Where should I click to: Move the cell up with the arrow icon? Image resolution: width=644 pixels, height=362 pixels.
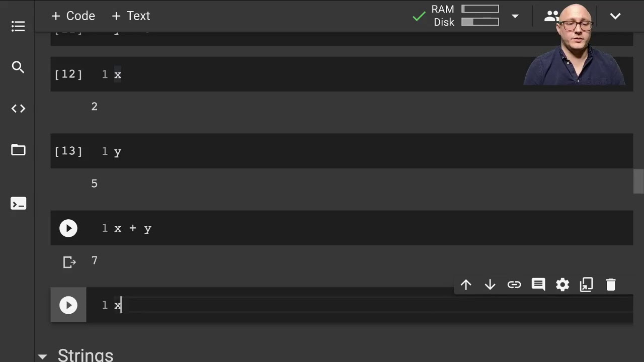pyautogui.click(x=466, y=285)
